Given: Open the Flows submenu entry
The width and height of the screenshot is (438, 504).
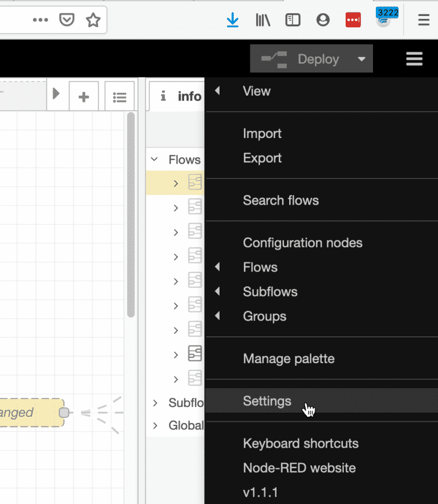Looking at the screenshot, I should 322,267.
